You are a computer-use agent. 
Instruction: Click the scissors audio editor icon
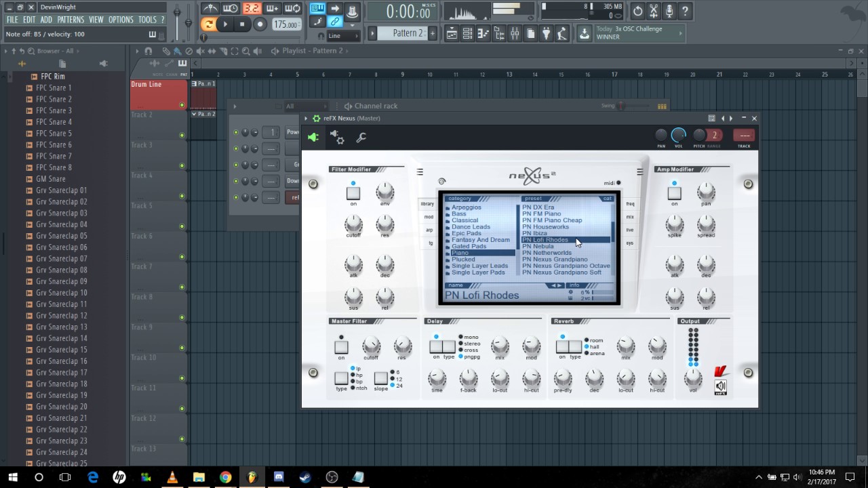(654, 11)
